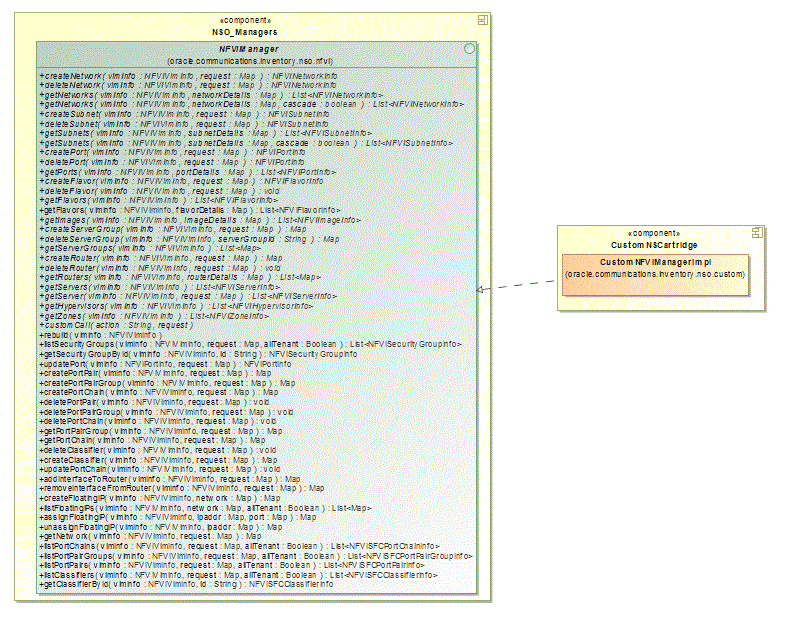The height and width of the screenshot is (618, 792).
Task: Select the listPortPairGroups operation row
Action: point(256,556)
